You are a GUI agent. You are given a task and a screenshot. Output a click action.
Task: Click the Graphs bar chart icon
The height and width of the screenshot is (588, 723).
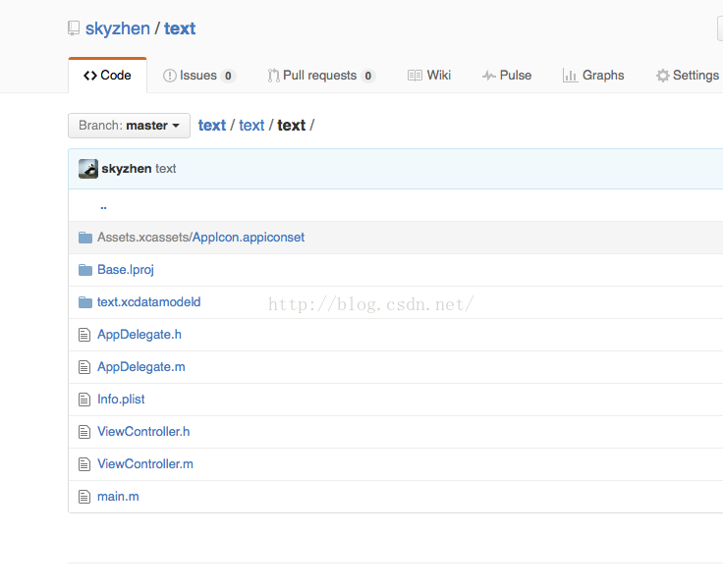tap(570, 76)
